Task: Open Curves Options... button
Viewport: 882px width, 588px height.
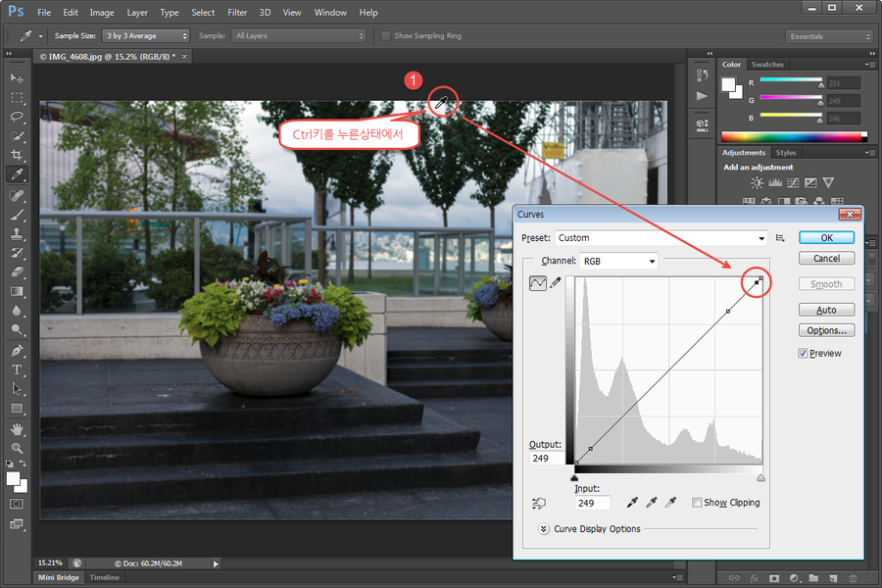Action: pos(826,330)
